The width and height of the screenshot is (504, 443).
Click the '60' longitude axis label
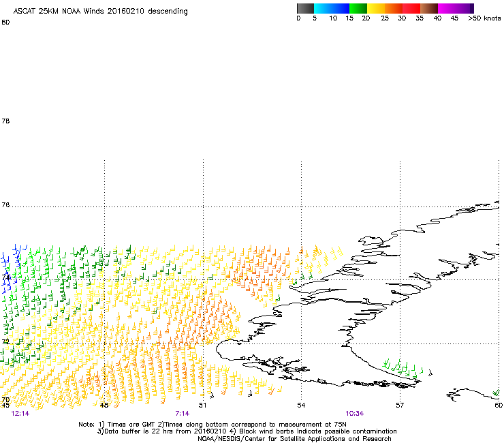pos(499,405)
